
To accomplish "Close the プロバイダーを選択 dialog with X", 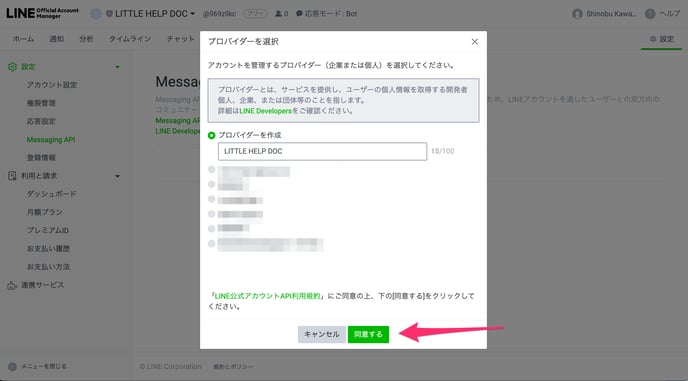I will click(x=474, y=42).
